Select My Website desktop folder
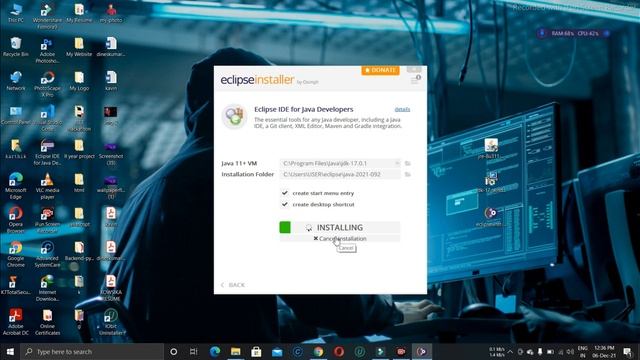Screen dimensions: 640x360 [79, 47]
